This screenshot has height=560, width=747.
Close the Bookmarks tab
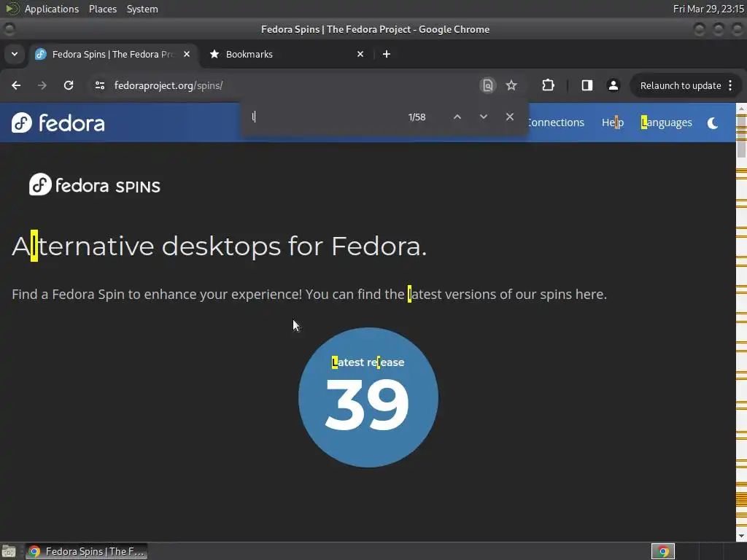pyautogui.click(x=360, y=54)
